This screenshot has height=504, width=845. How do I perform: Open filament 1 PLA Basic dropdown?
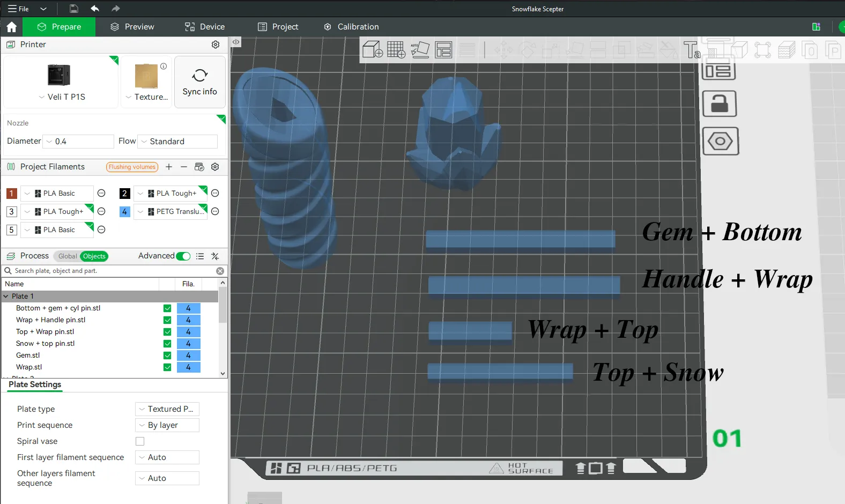(57, 194)
